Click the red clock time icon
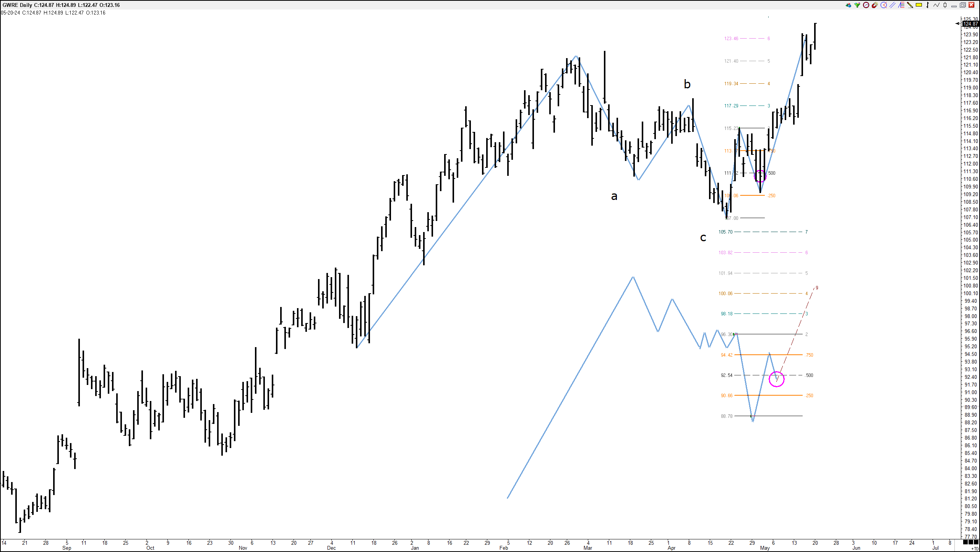 (x=866, y=5)
